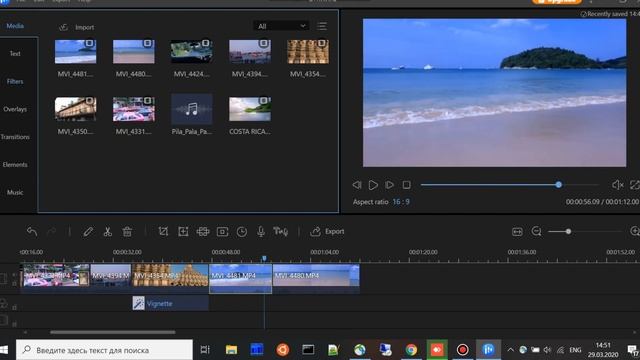Open the Transitions tab
This screenshot has width=640, height=360.
pos(15,137)
